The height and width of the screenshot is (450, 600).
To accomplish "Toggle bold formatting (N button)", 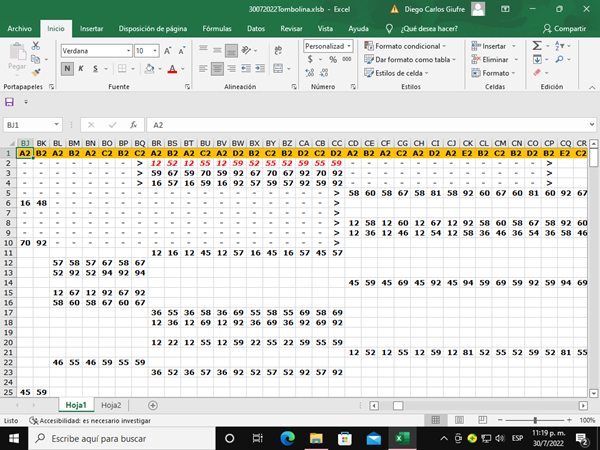I will [x=67, y=69].
